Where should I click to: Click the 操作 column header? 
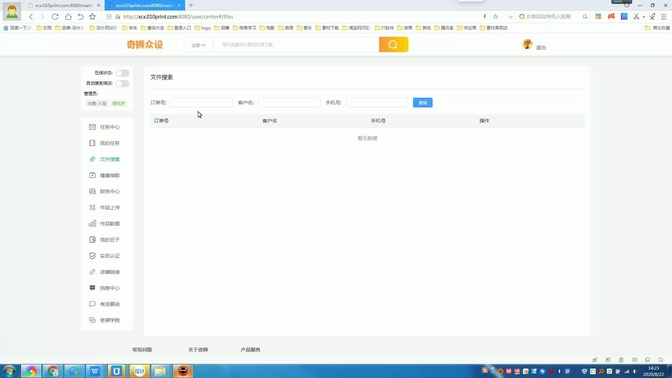(484, 121)
